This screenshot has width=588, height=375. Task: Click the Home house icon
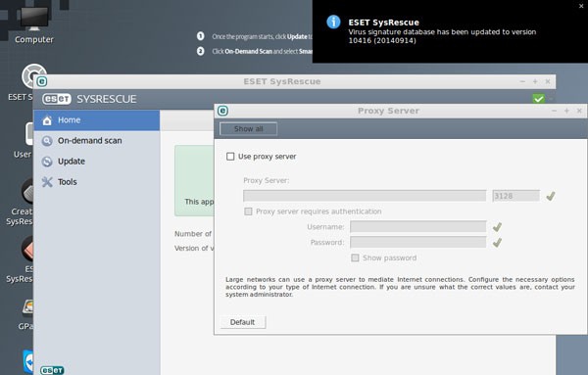point(47,120)
